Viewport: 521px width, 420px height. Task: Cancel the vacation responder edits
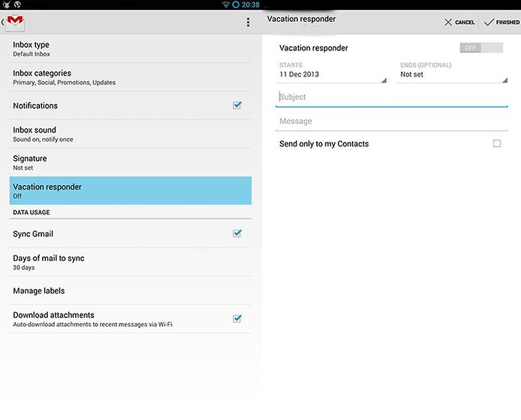point(460,22)
